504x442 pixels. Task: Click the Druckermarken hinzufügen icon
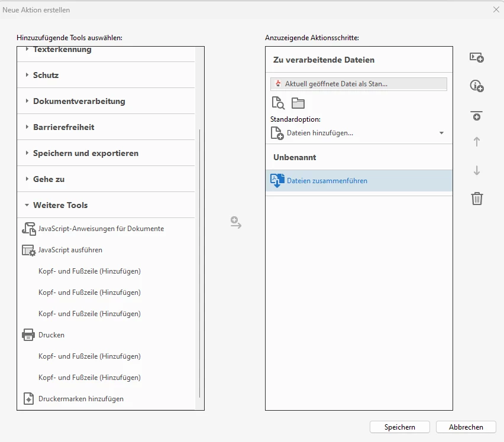click(x=28, y=399)
